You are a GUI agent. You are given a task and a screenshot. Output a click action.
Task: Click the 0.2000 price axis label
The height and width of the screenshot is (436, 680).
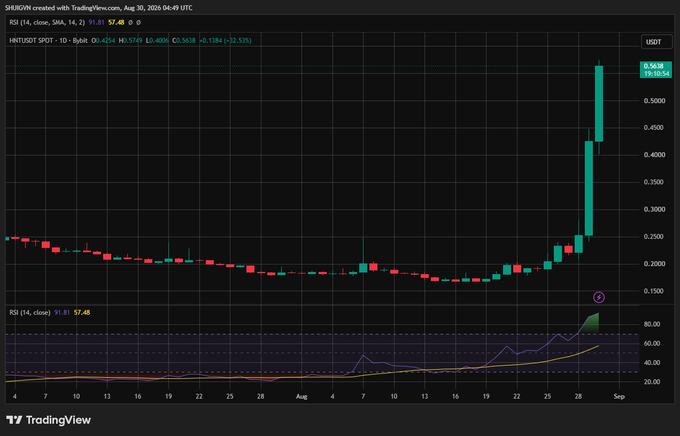click(654, 264)
